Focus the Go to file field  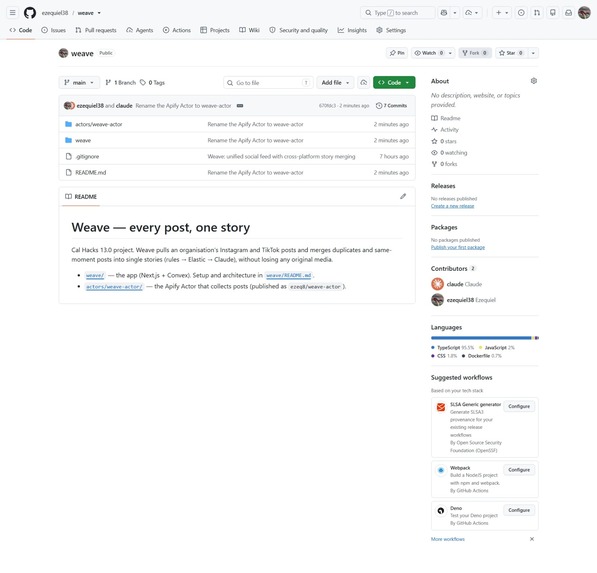click(x=268, y=83)
